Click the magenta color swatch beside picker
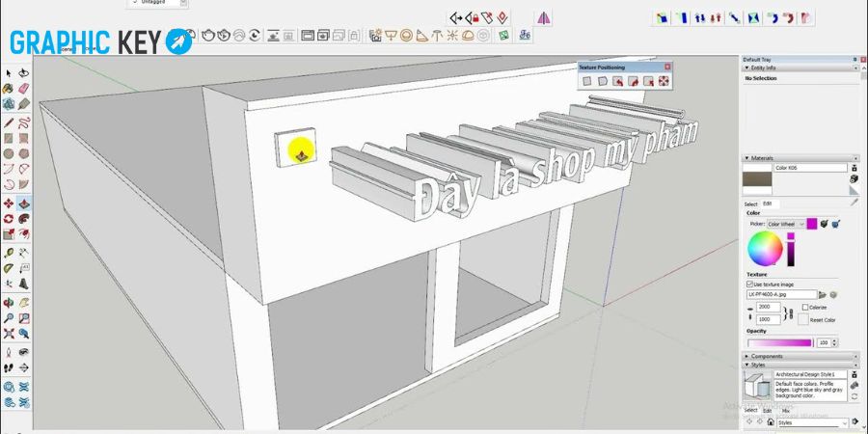This screenshot has height=434, width=868. tap(811, 224)
